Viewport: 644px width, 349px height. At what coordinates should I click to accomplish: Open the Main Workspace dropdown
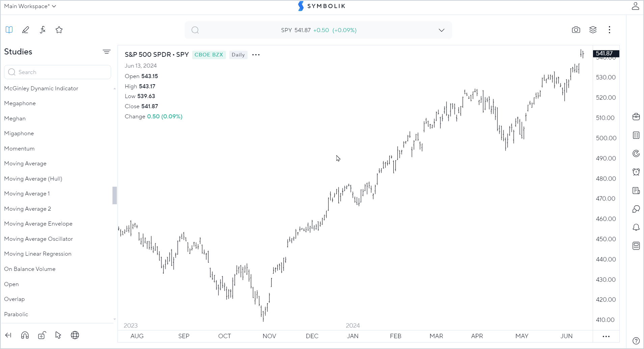click(30, 6)
